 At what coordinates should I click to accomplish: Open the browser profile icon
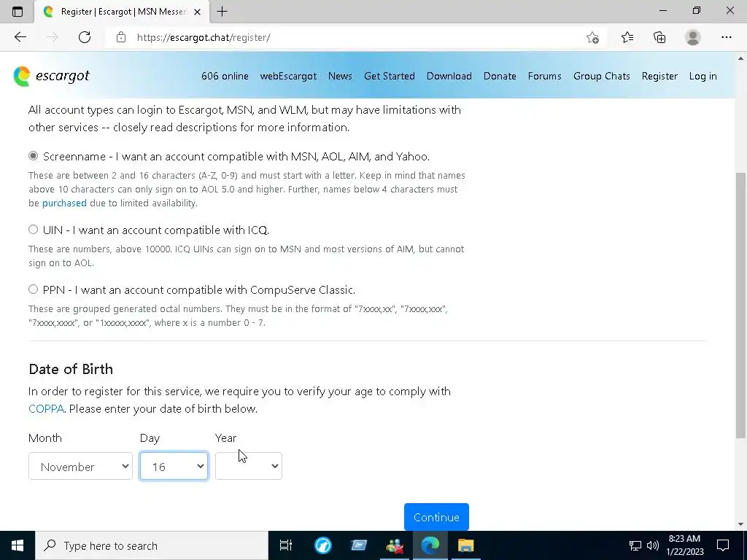pos(693,37)
